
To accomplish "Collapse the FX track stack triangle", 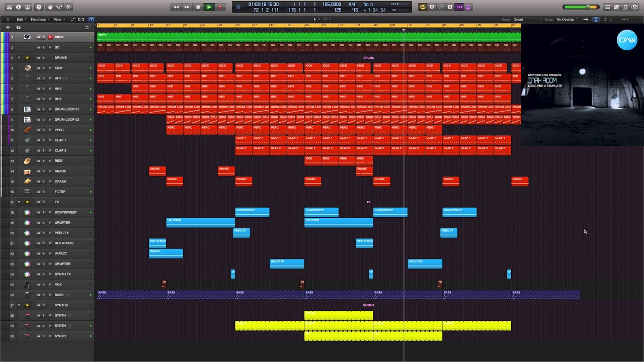I will point(19,202).
